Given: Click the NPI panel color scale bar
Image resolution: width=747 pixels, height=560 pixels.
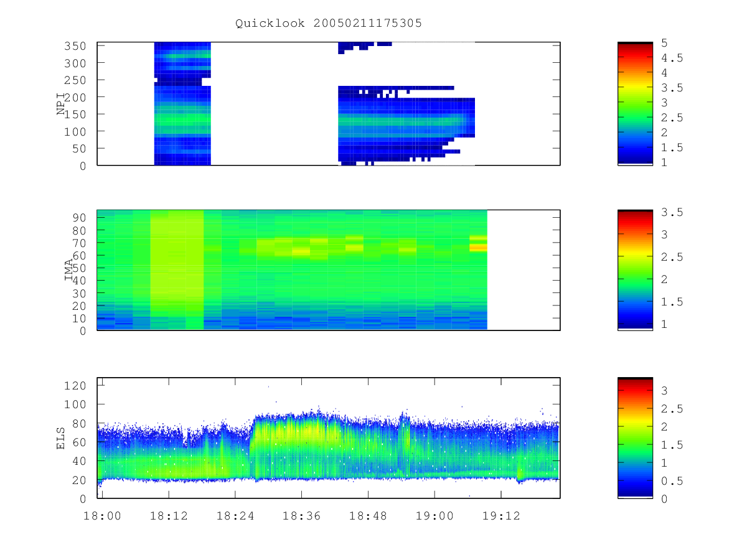Looking at the screenshot, I should tap(635, 104).
